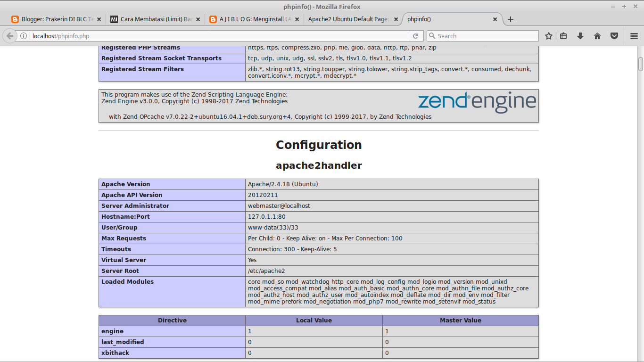Click the Virtual Server row label

124,260
